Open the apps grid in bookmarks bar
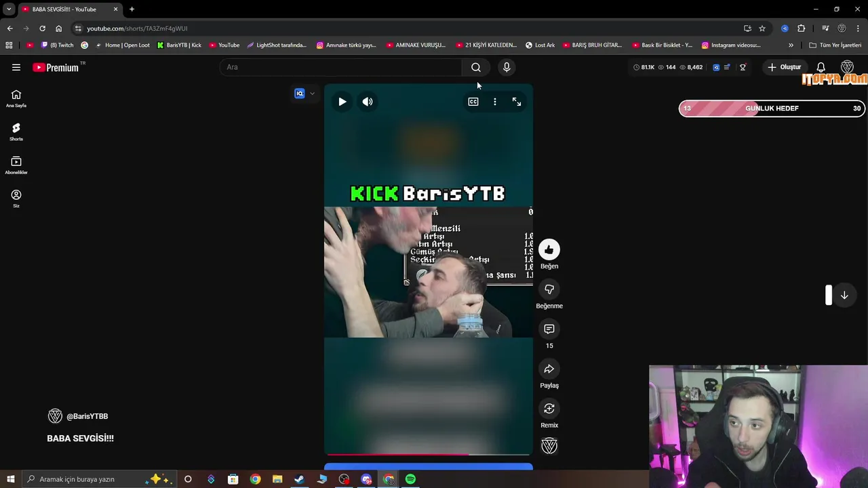Viewport: 868px width, 488px height. (x=9, y=45)
